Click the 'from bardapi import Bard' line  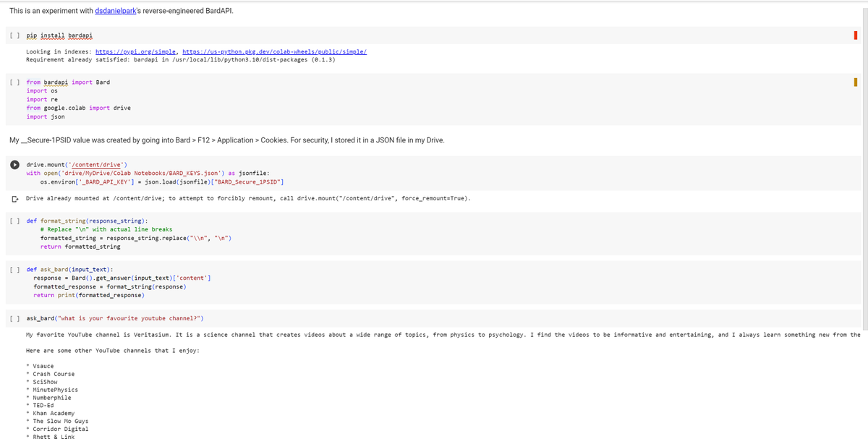pyautogui.click(x=68, y=82)
